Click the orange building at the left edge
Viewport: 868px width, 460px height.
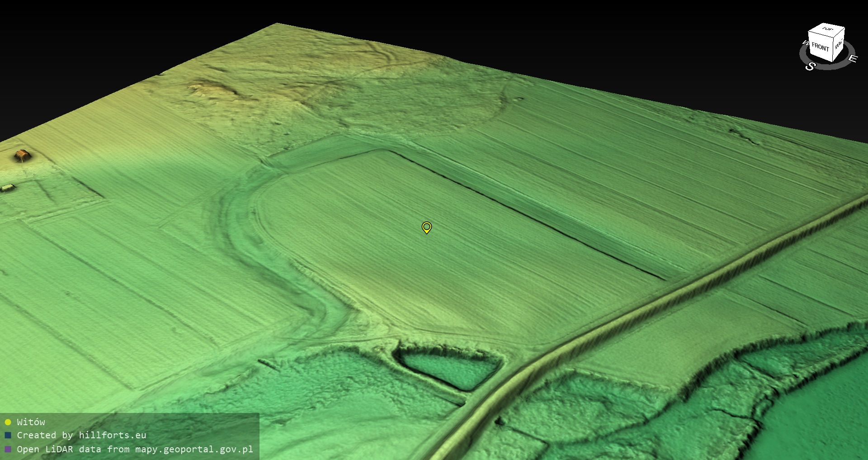click(x=22, y=156)
